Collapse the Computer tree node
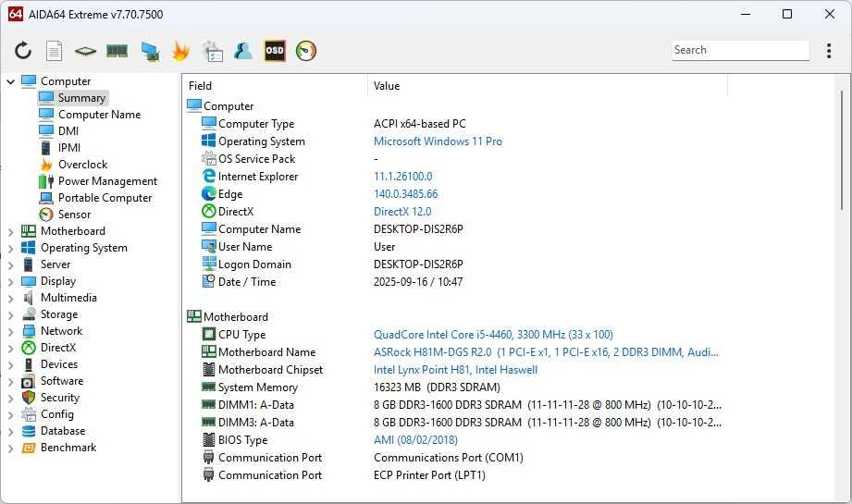 pyautogui.click(x=11, y=81)
